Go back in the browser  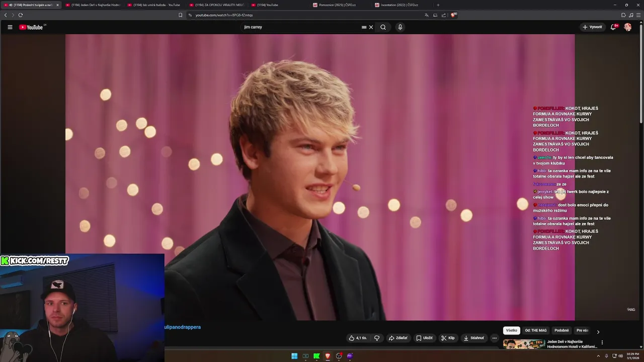6,15
